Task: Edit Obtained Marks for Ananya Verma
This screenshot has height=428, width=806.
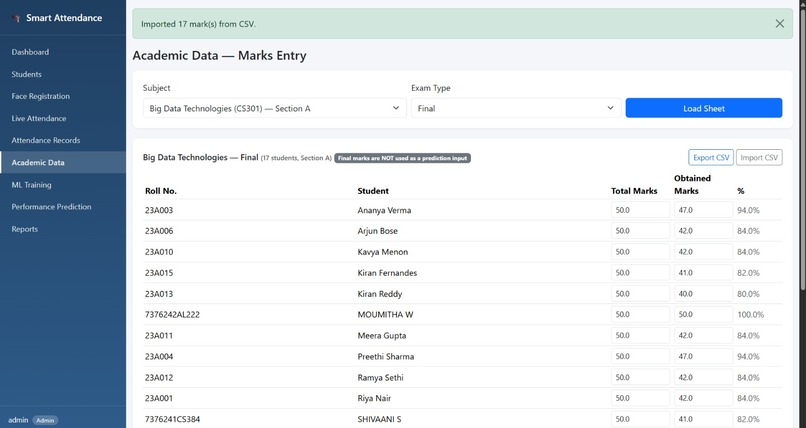Action: tap(703, 210)
